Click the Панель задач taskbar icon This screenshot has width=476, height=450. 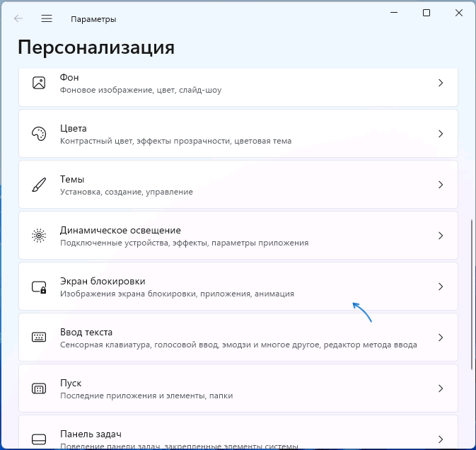(x=39, y=439)
